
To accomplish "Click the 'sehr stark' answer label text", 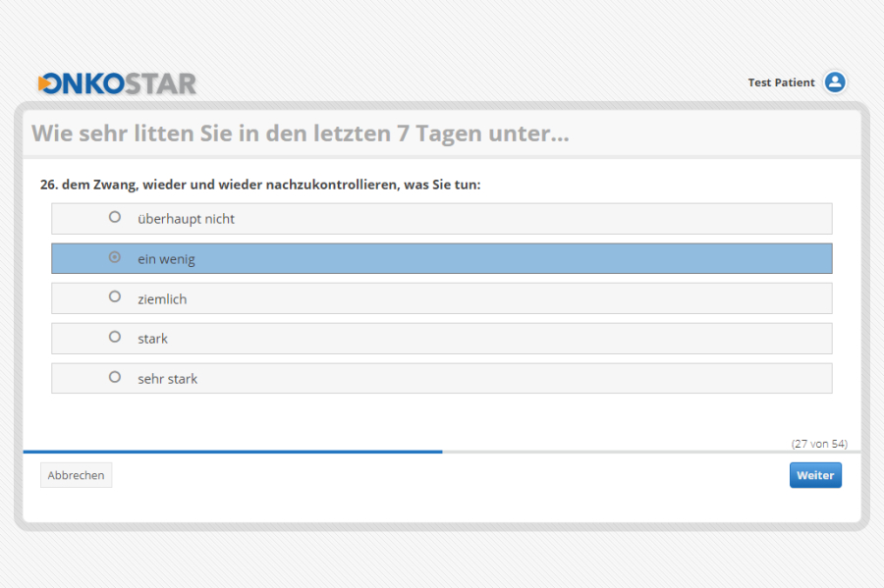I will pyautogui.click(x=167, y=379).
